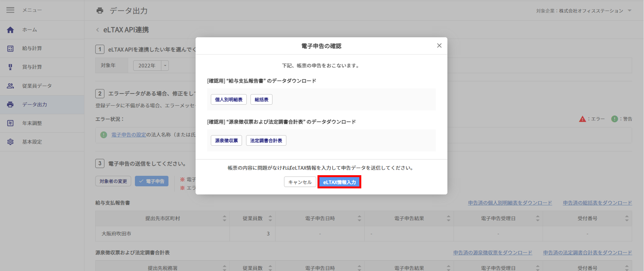Sort 給与支払報告書 table by 電子申告結果
Screen dimensions: 644x271
click(x=449, y=219)
